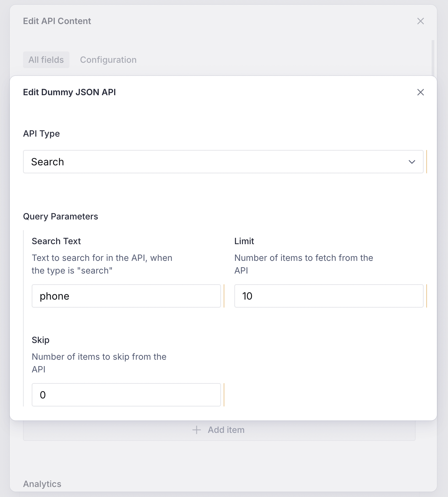Click the X icon on Edit Dummy JSON API
This screenshot has height=497, width=448.
[420, 92]
